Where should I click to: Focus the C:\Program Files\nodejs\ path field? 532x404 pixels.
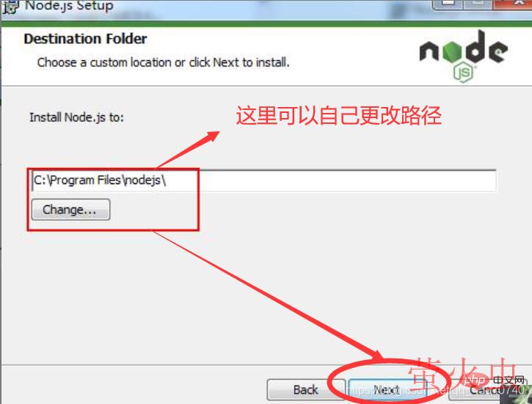point(263,180)
